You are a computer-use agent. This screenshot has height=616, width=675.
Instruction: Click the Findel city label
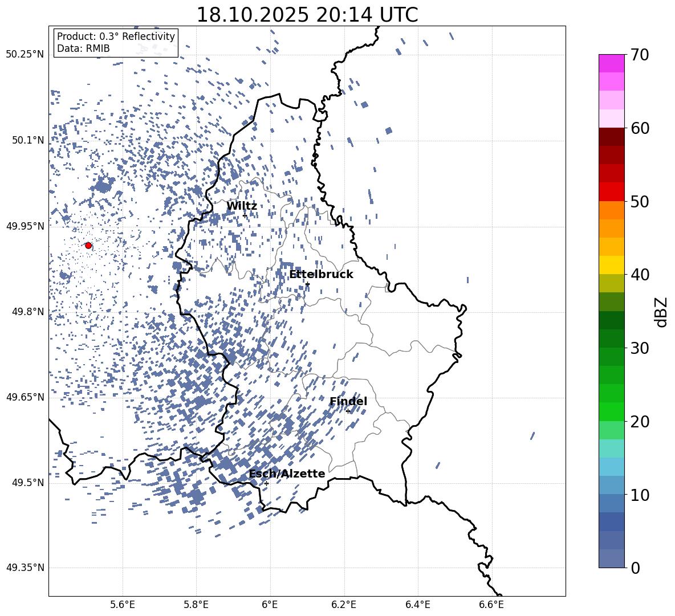(348, 401)
